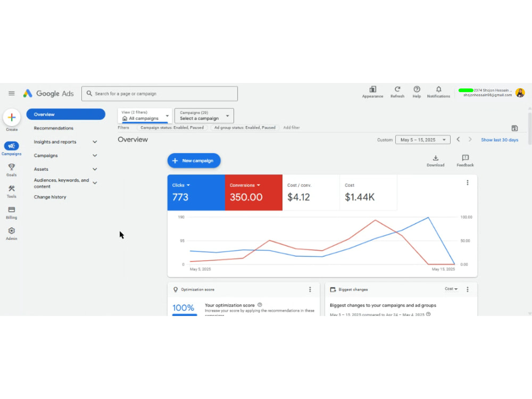Expand Assets section

(x=95, y=169)
